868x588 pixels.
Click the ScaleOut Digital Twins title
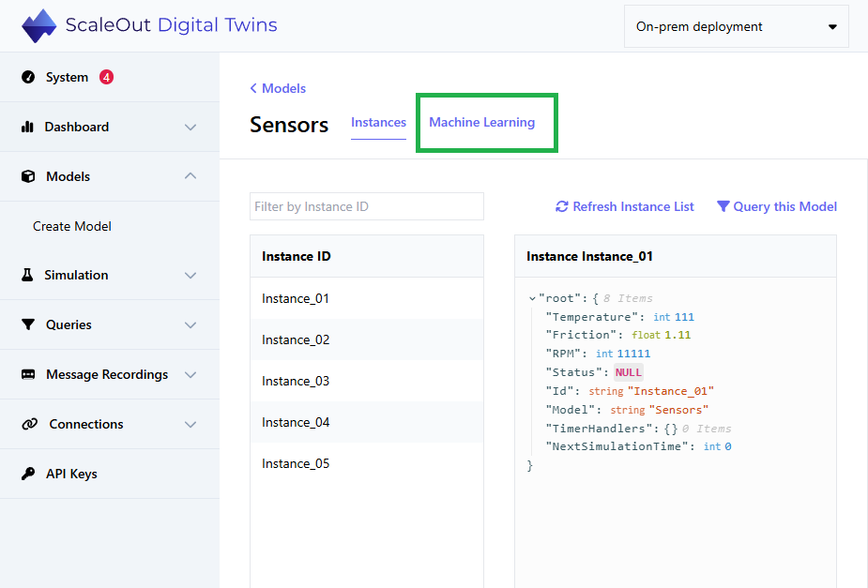[171, 25]
